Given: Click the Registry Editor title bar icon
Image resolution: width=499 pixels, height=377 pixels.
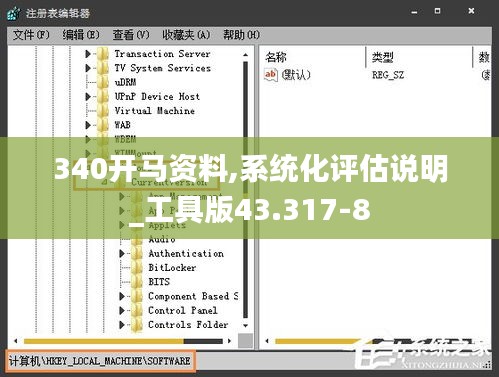Looking at the screenshot, I should click(x=14, y=13).
